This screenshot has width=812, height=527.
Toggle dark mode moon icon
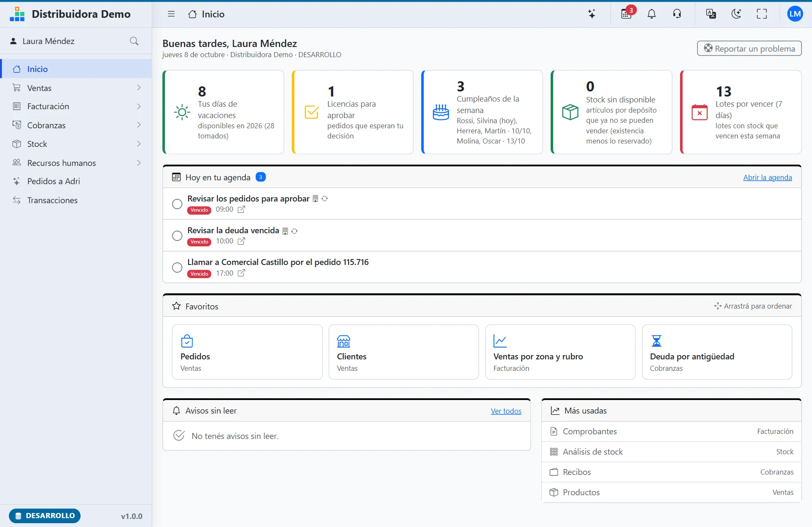pyautogui.click(x=736, y=14)
